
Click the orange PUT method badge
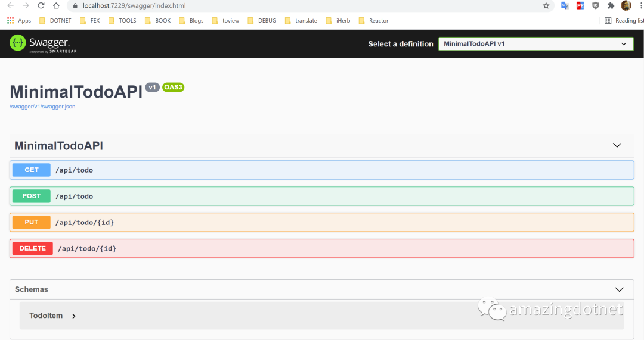32,222
